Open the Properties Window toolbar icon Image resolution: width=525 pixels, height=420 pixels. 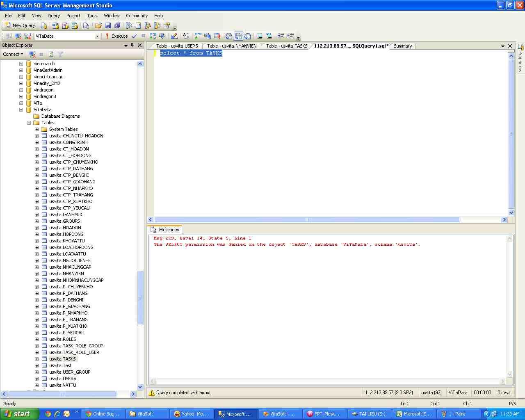167,25
